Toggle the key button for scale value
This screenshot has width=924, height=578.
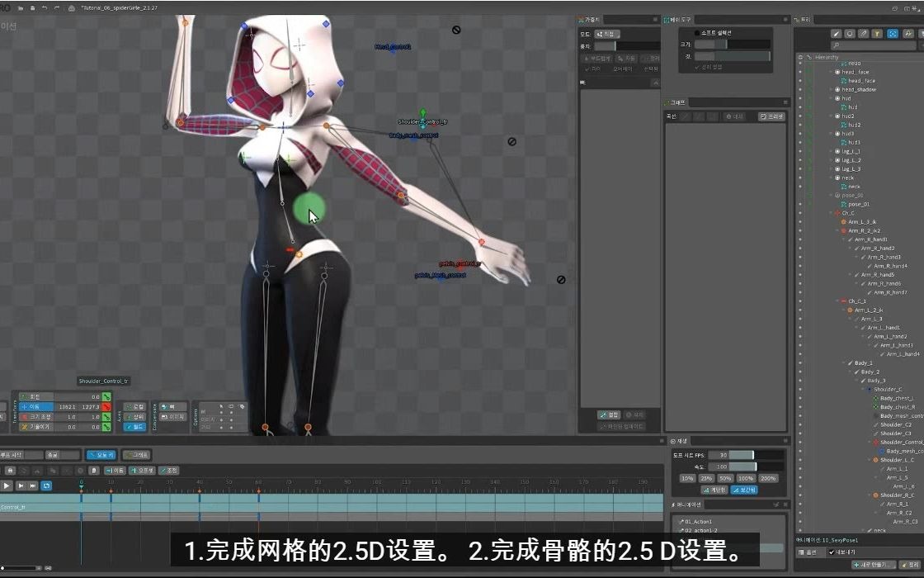click(x=106, y=416)
